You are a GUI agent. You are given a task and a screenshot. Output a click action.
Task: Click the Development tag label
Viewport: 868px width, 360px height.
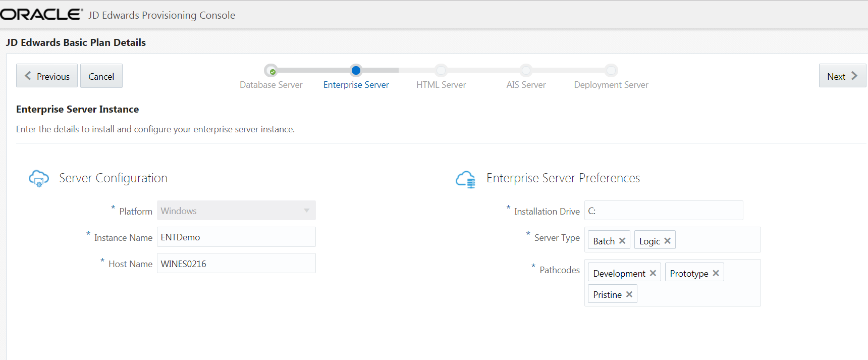[619, 273]
